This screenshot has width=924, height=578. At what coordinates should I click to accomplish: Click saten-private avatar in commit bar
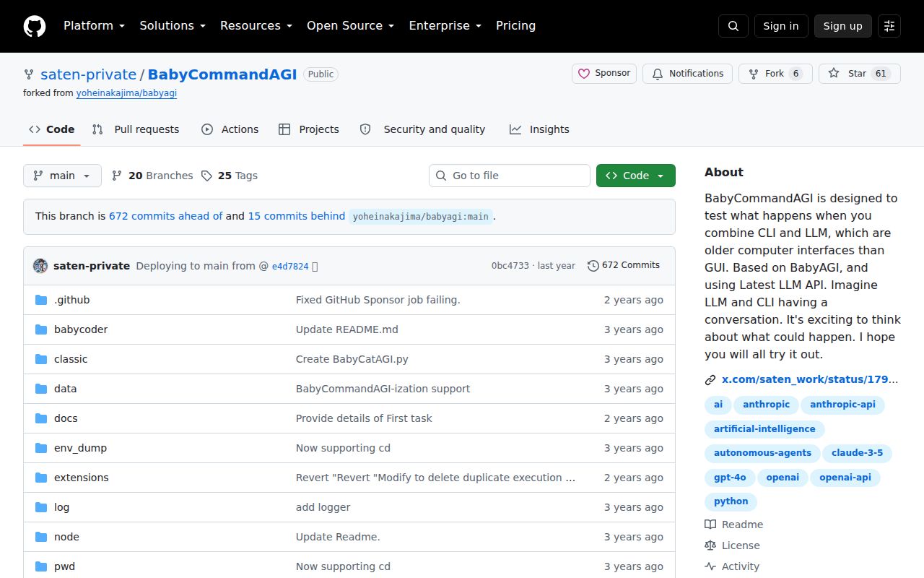click(40, 266)
